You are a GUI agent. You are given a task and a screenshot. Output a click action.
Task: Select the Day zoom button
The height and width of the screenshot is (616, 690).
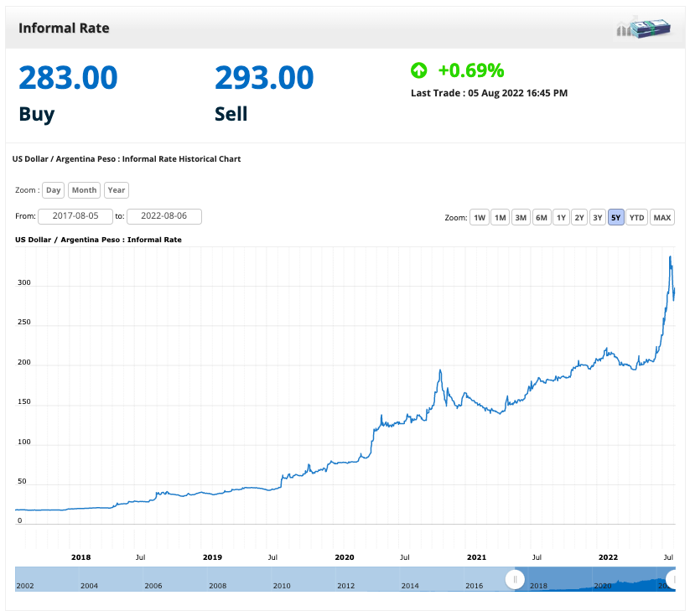[x=54, y=190]
